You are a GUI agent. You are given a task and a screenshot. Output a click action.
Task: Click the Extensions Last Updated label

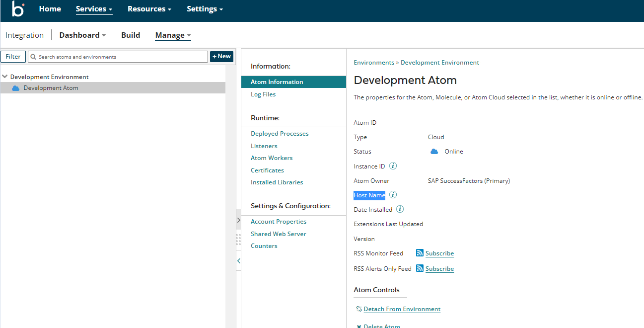coord(388,224)
